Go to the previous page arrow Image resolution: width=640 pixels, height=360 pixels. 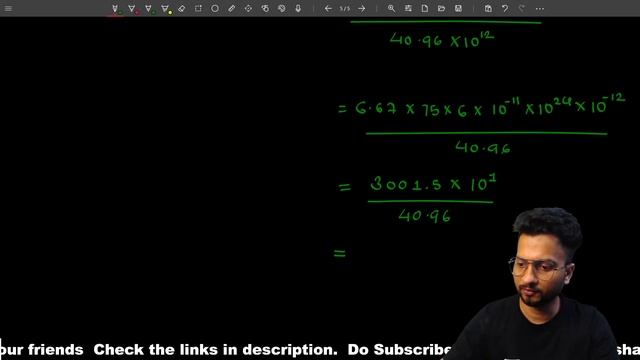tap(328, 8)
